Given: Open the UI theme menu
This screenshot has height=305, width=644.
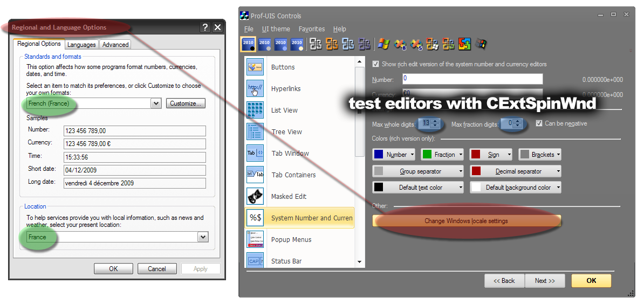Looking at the screenshot, I should 276,29.
